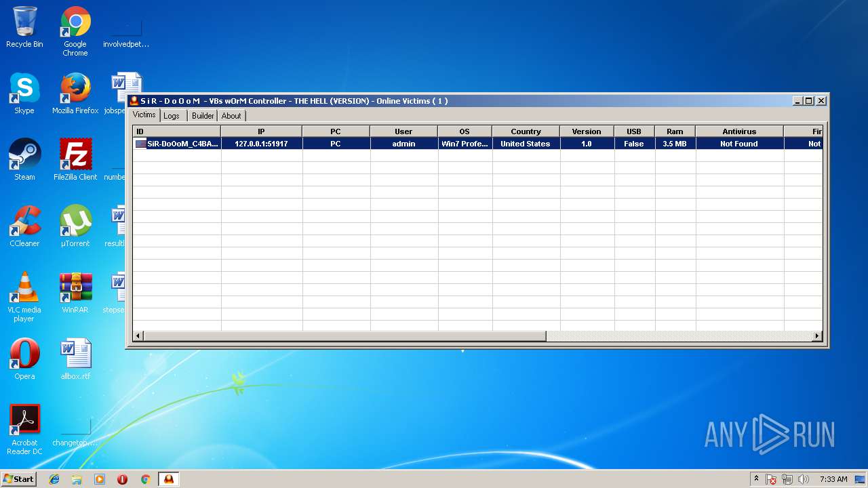Sort by the IP column header
This screenshot has width=868, height=488.
click(x=262, y=131)
